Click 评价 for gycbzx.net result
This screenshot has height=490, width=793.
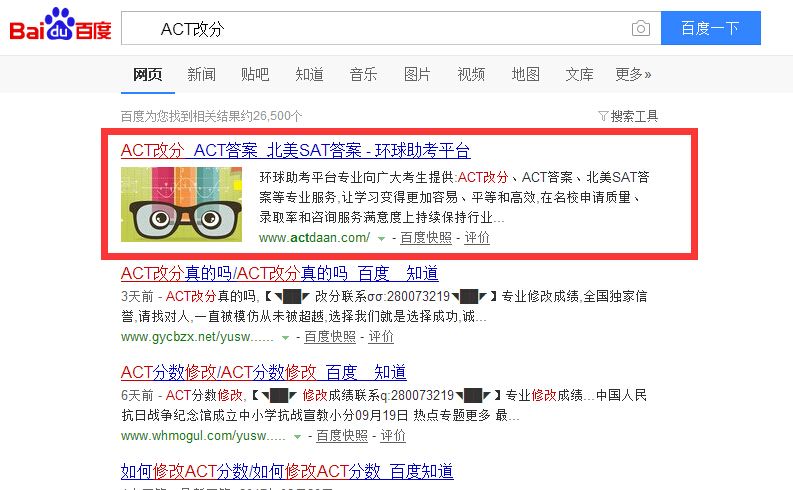pyautogui.click(x=381, y=337)
